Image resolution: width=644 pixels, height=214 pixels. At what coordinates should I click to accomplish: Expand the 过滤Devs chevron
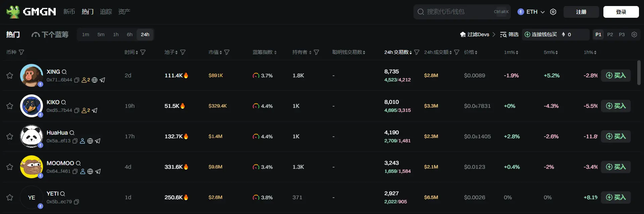tap(494, 34)
